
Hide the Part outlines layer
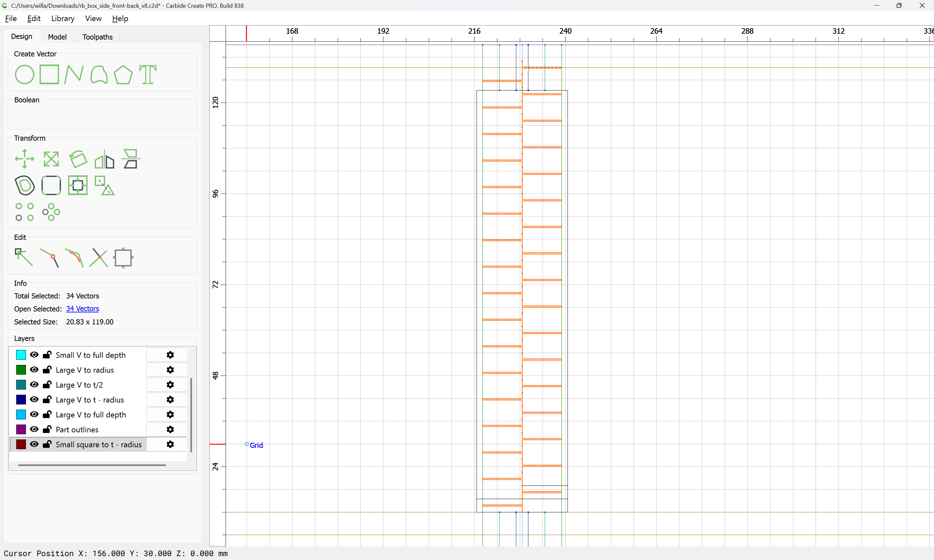[34, 429]
